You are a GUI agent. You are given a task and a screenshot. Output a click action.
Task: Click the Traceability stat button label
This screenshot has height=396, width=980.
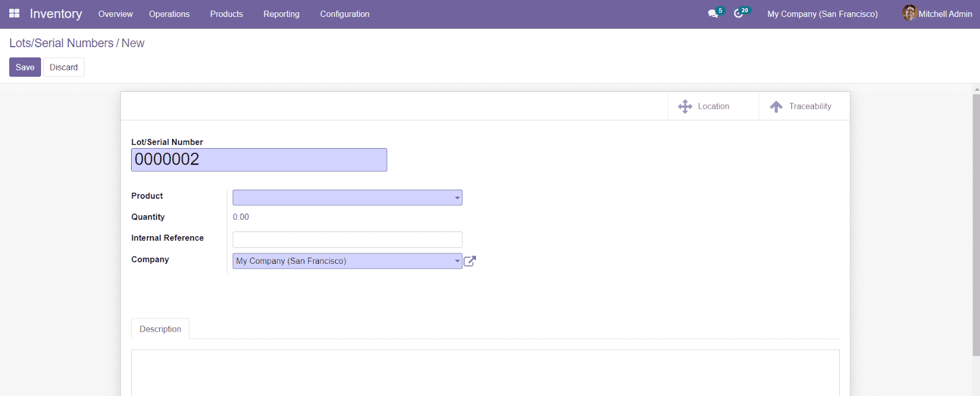pos(810,106)
